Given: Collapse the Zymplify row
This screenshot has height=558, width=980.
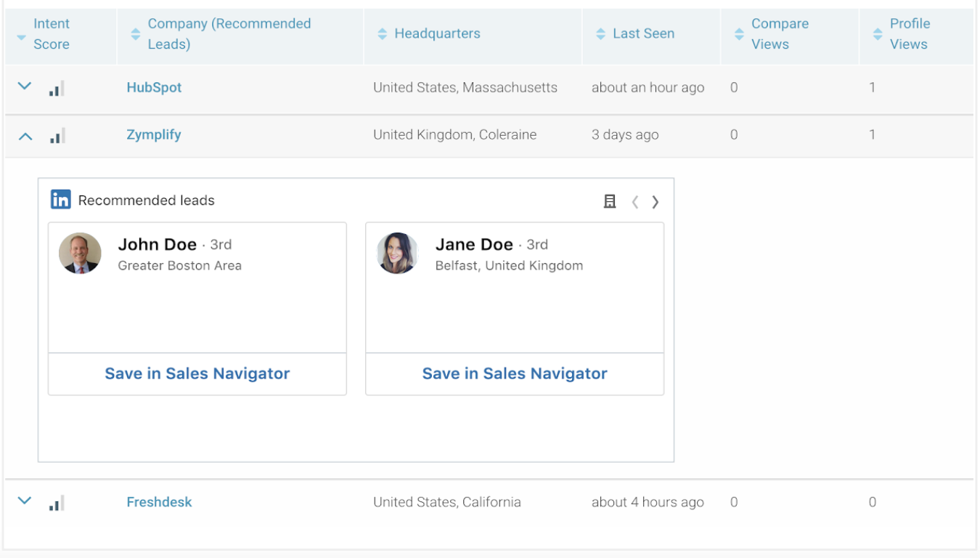Looking at the screenshot, I should [25, 136].
